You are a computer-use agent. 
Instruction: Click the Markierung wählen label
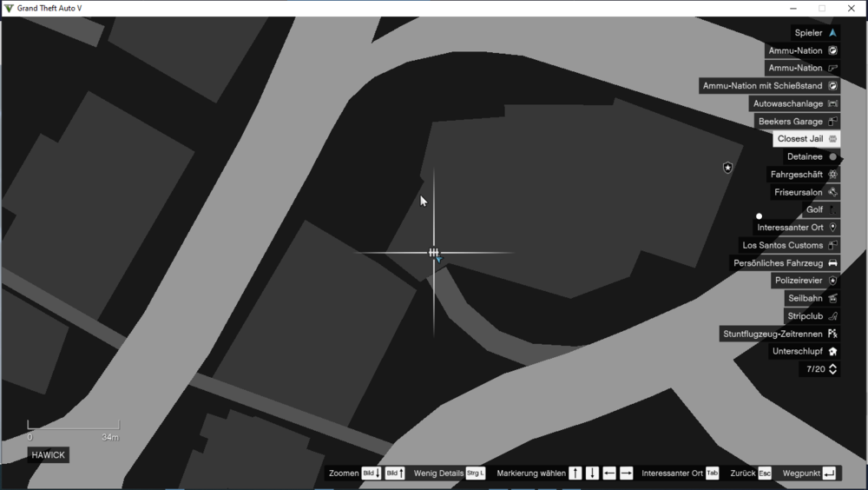pyautogui.click(x=531, y=473)
